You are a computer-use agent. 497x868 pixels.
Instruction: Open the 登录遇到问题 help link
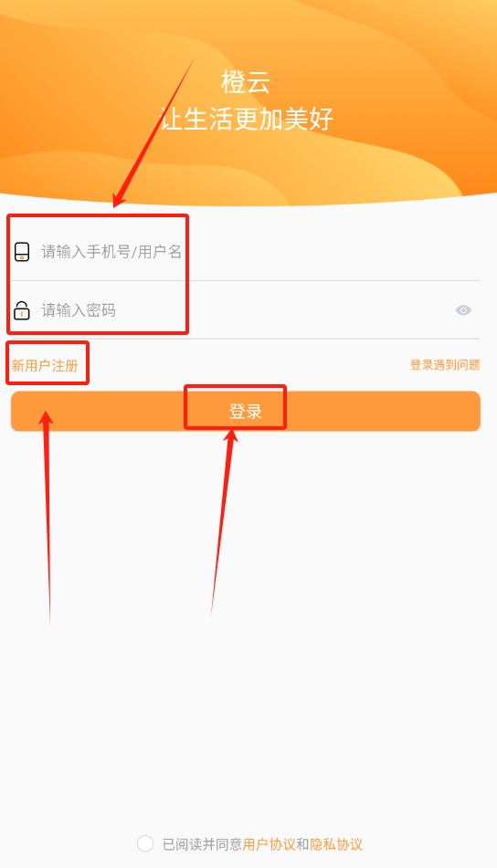coord(445,365)
